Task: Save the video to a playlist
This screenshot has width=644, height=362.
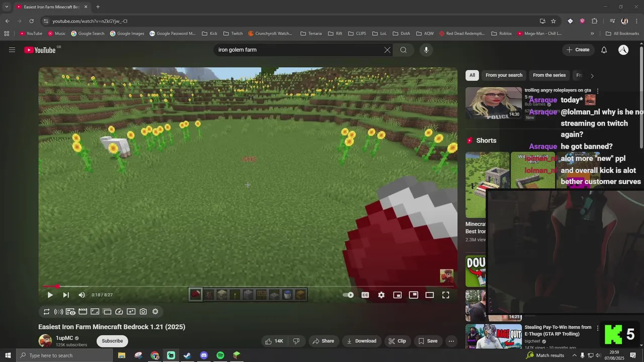Action: pos(428,341)
